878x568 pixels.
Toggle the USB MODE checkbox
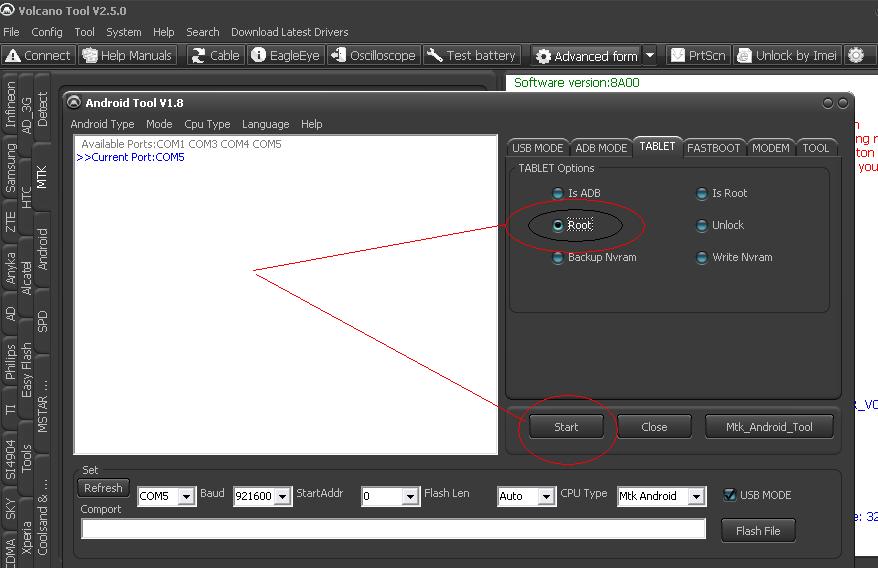(730, 495)
